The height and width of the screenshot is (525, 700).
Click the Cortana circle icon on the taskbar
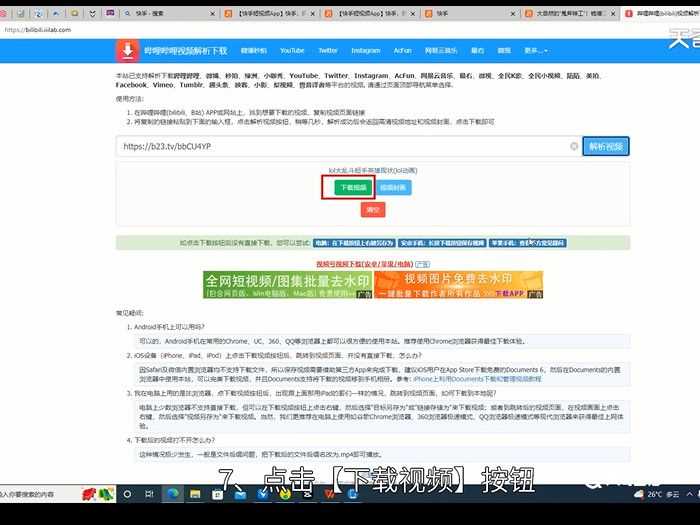click(x=127, y=494)
